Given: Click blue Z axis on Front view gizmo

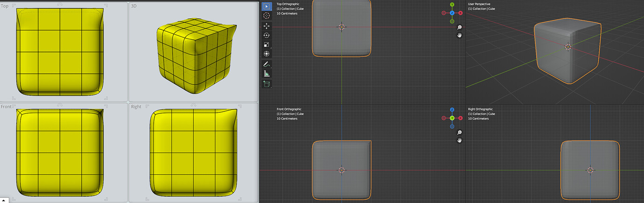Looking at the screenshot, I should pyautogui.click(x=452, y=109).
